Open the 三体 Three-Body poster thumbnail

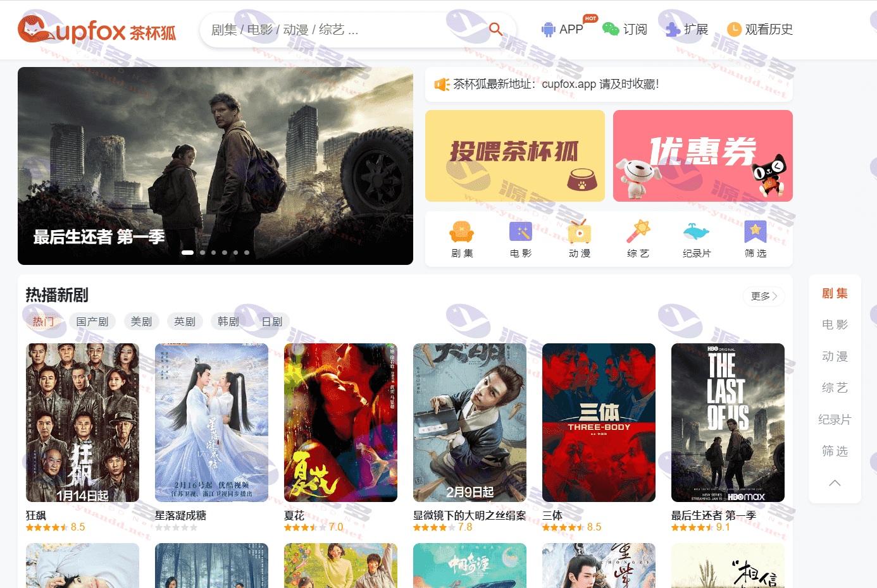(x=599, y=422)
